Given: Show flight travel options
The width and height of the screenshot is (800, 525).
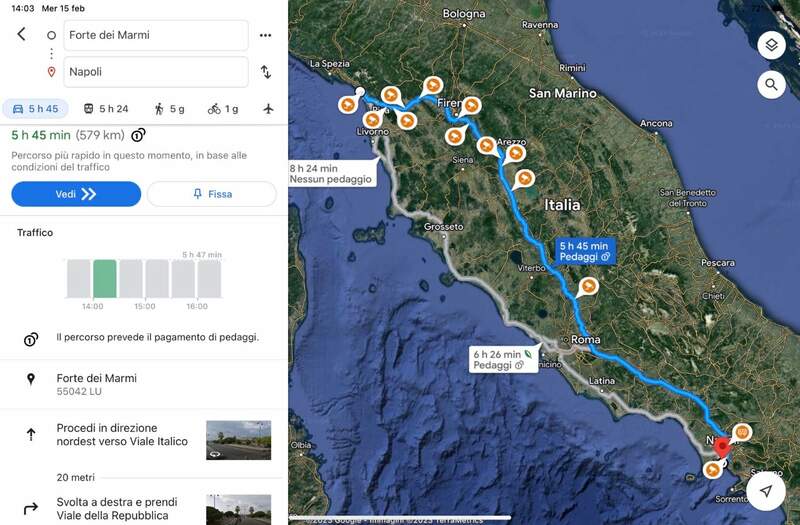Looking at the screenshot, I should 268,108.
